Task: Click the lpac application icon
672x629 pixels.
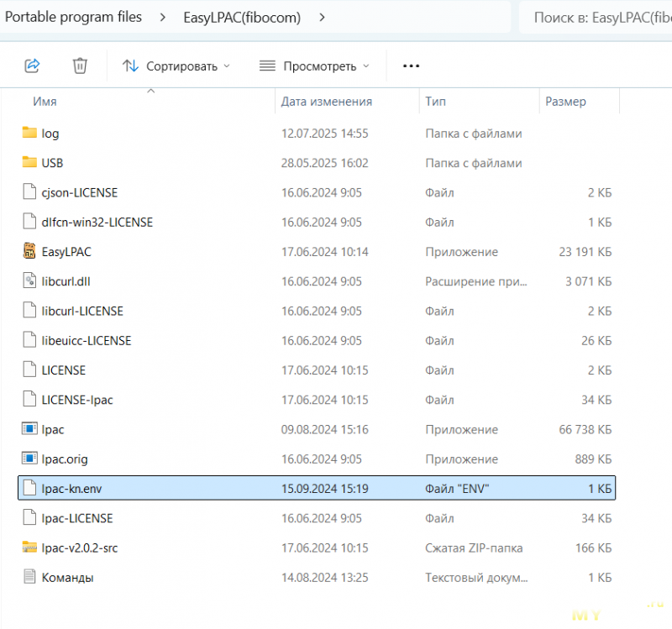Action: click(x=29, y=428)
